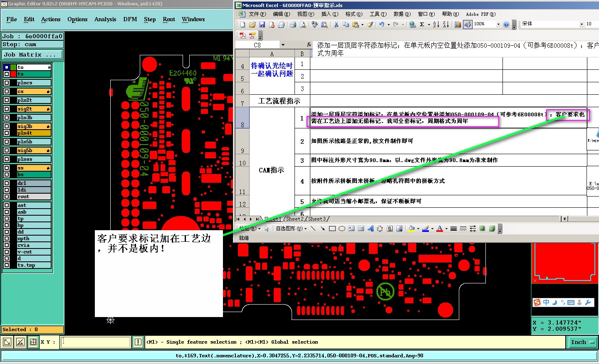
Task: Click the Sogou input method icon
Action: [x=537, y=303]
